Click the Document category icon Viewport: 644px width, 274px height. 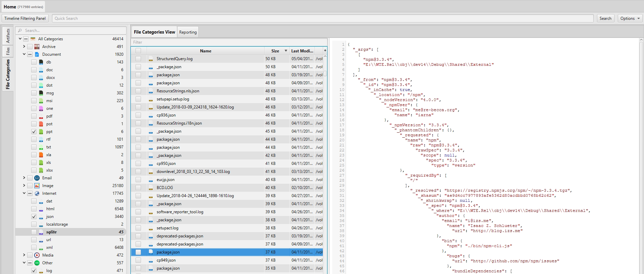[x=37, y=54]
